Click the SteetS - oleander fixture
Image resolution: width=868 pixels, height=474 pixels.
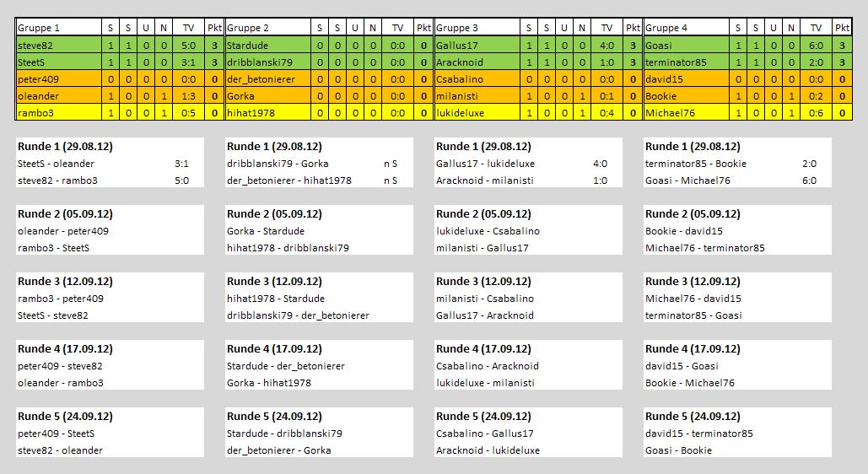point(56,164)
